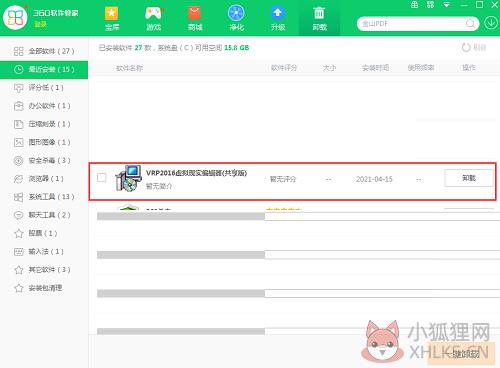500x368 pixels.
Task: Open the 办公软件 (1) category
Action: click(x=44, y=106)
